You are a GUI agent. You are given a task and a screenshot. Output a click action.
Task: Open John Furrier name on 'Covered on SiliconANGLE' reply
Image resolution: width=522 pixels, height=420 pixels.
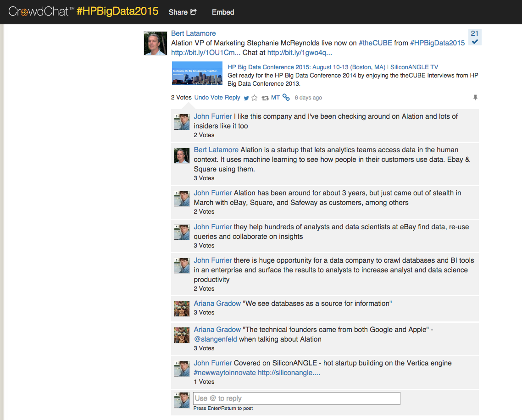click(213, 363)
